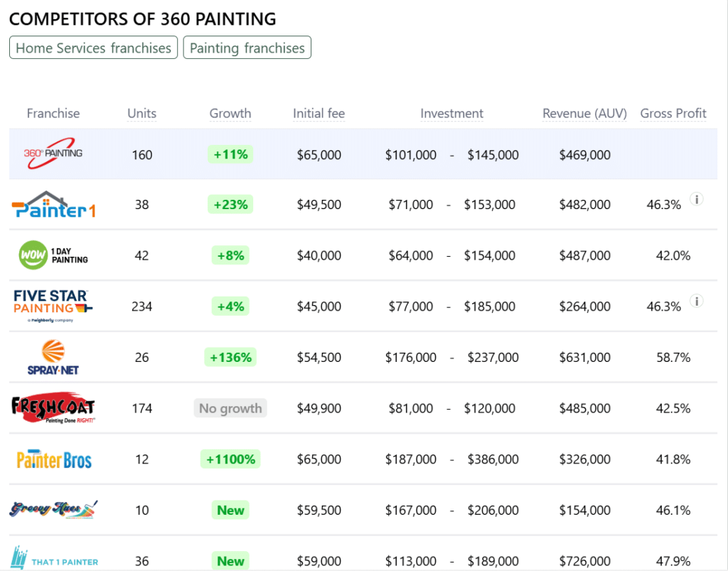Select the $59,000 initial fee cell
Image resolution: width=728 pixels, height=571 pixels.
319,561
